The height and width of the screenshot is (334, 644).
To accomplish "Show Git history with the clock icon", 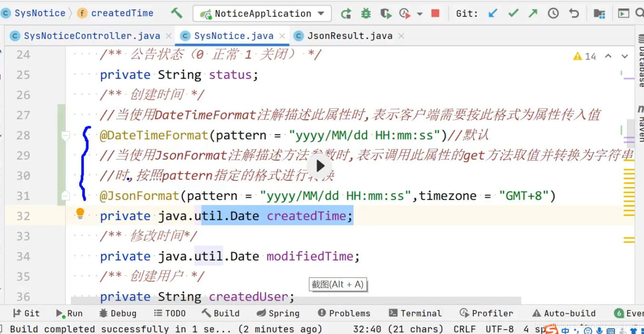I will coord(553,13).
